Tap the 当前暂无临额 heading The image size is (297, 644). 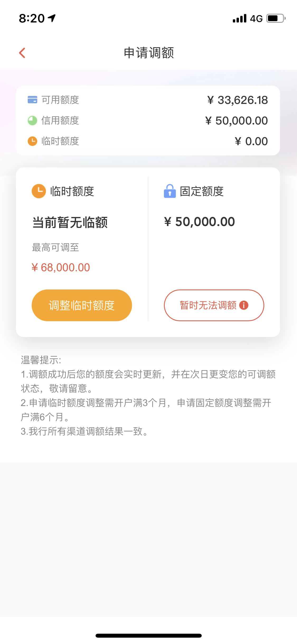click(70, 222)
